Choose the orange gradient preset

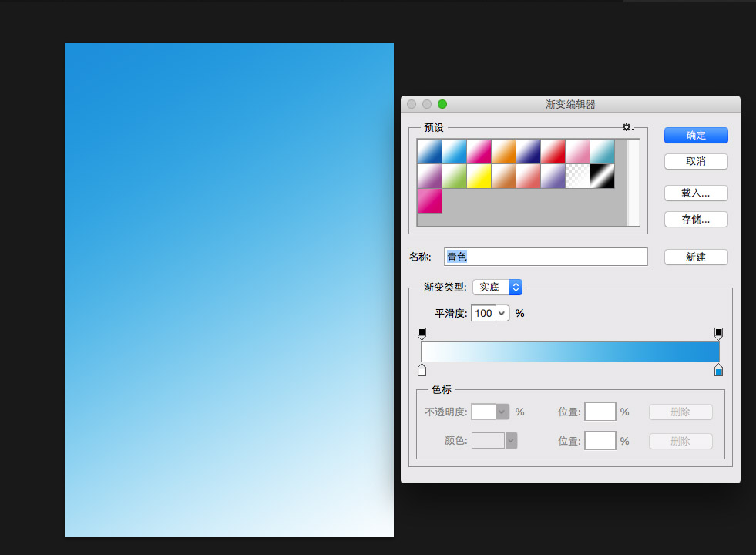(x=503, y=151)
